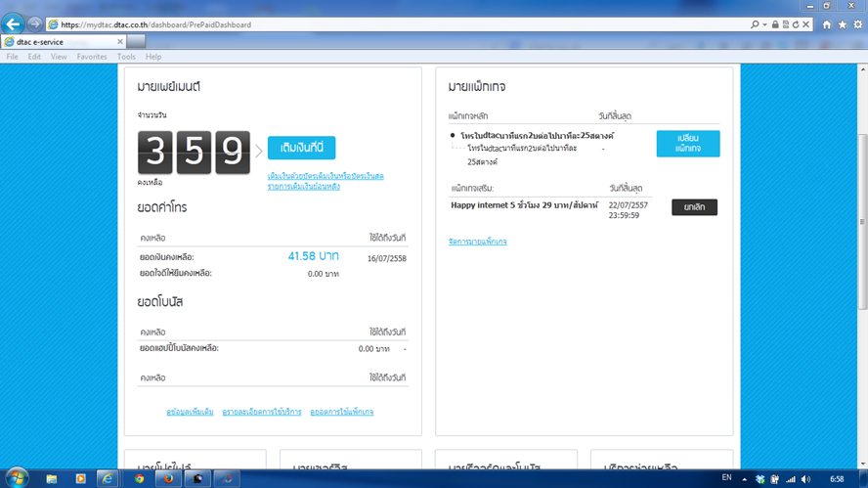Click network signal tray icon

(x=791, y=479)
